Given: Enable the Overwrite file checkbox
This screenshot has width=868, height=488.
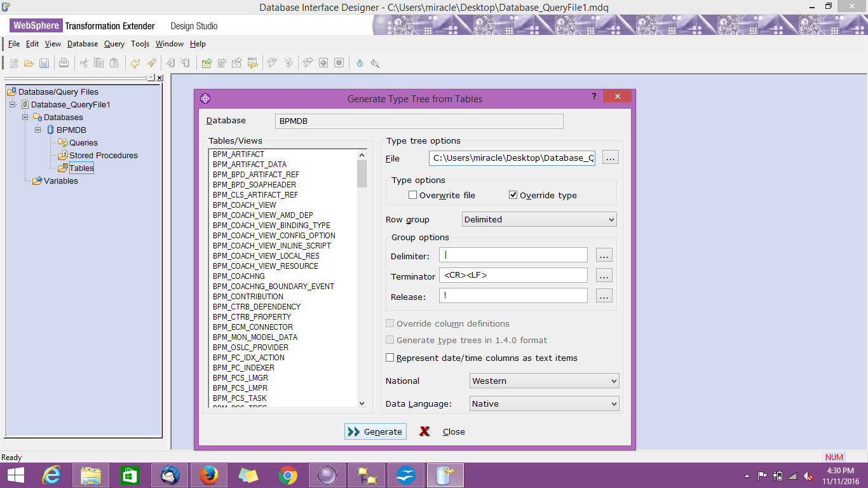Looking at the screenshot, I should 412,195.
